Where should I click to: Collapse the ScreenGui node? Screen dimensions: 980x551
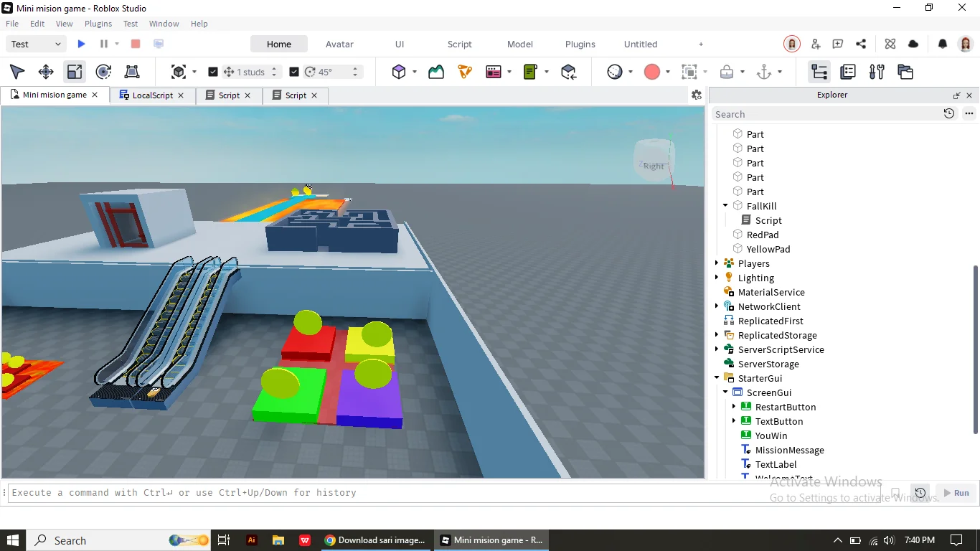(x=725, y=392)
